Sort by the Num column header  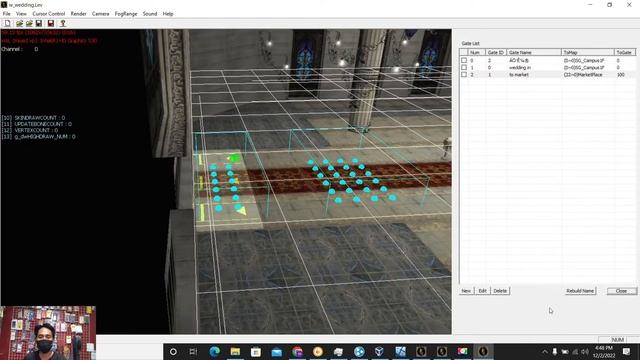476,52
